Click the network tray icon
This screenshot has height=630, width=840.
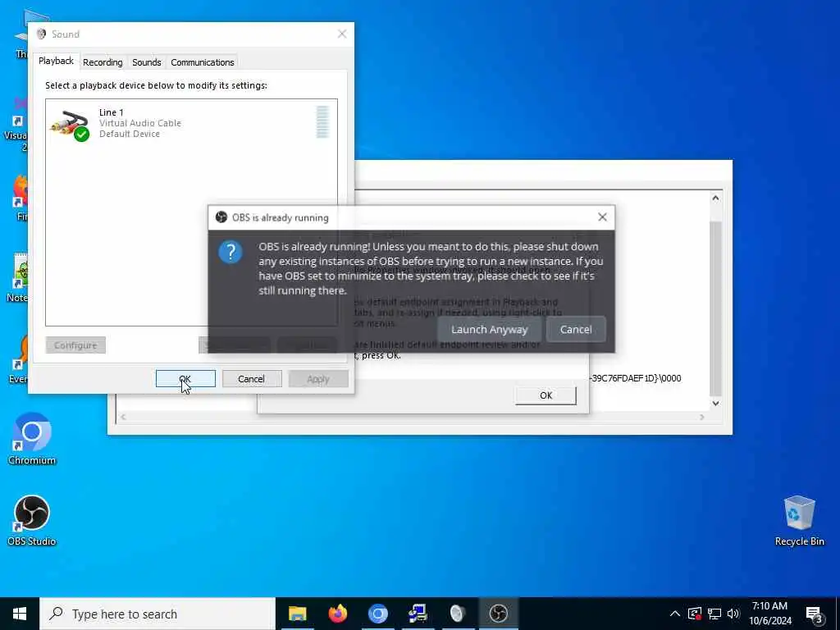click(x=714, y=614)
